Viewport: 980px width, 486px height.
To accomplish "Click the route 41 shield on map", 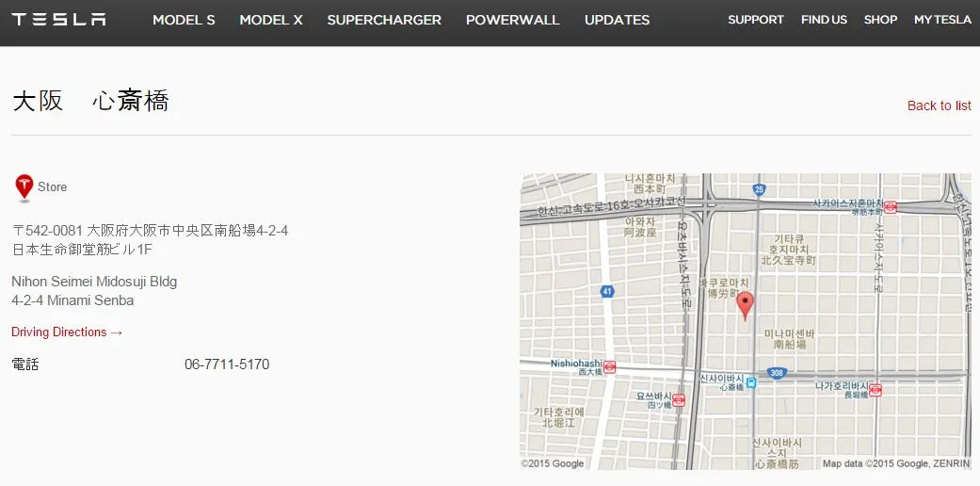I will 607,291.
